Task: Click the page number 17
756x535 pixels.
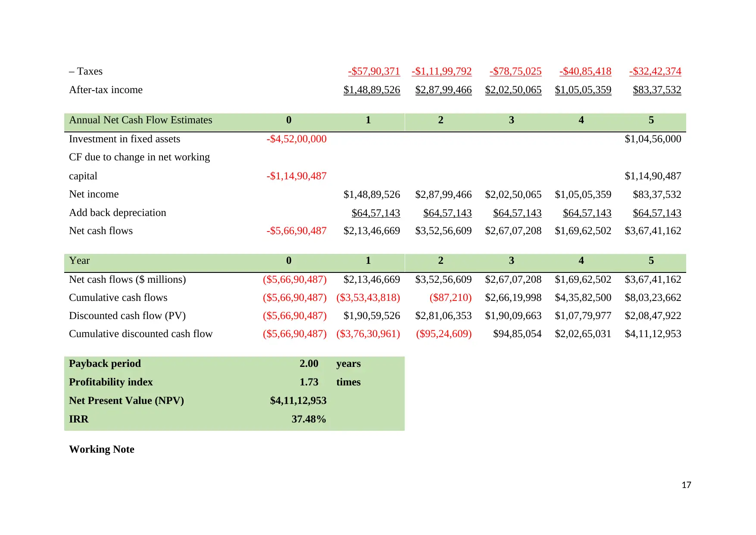Action: pyautogui.click(x=687, y=485)
